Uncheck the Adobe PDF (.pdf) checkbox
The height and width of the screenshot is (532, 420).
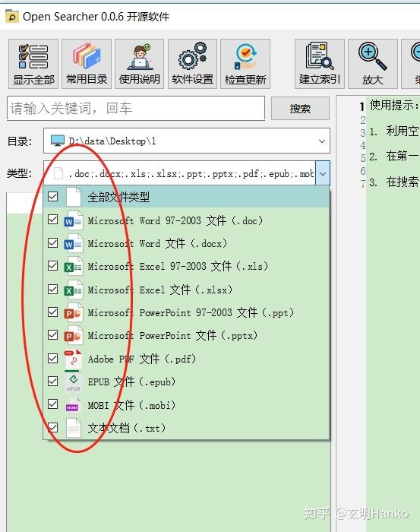click(x=53, y=358)
